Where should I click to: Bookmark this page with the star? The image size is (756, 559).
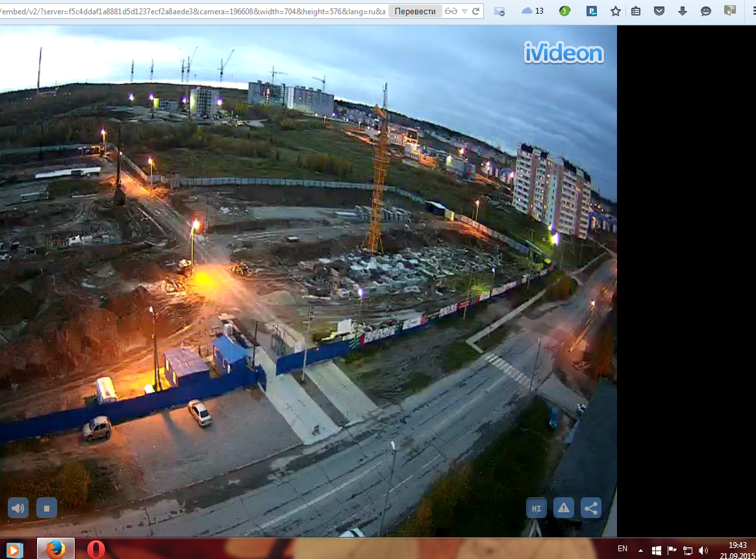[x=615, y=11]
